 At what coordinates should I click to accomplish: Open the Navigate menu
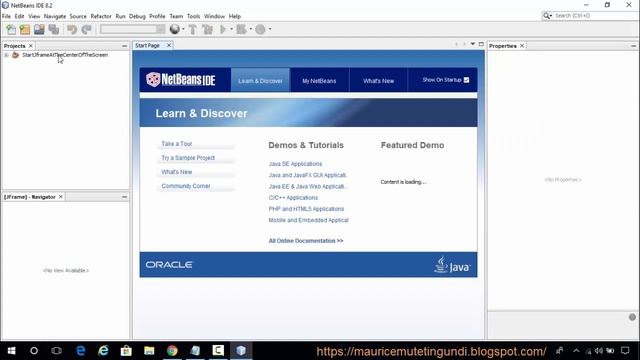(x=55, y=16)
